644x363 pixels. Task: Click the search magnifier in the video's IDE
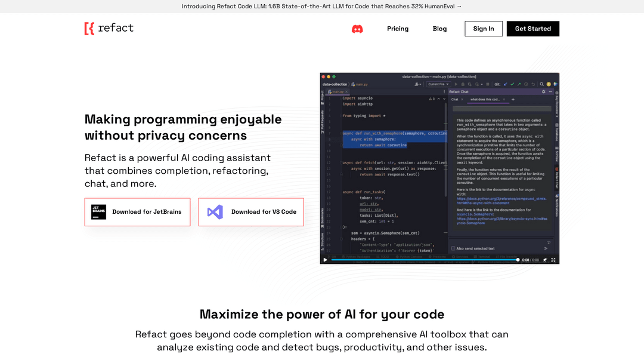541,84
